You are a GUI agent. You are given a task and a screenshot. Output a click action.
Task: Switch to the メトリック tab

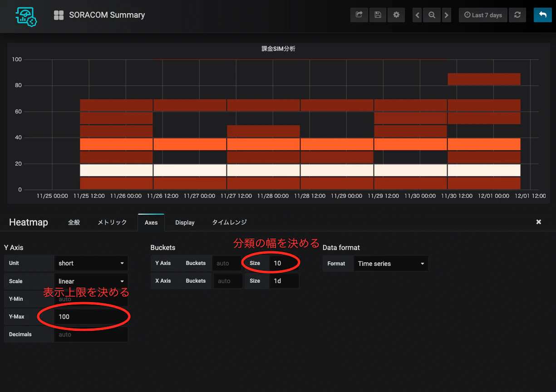[112, 222]
